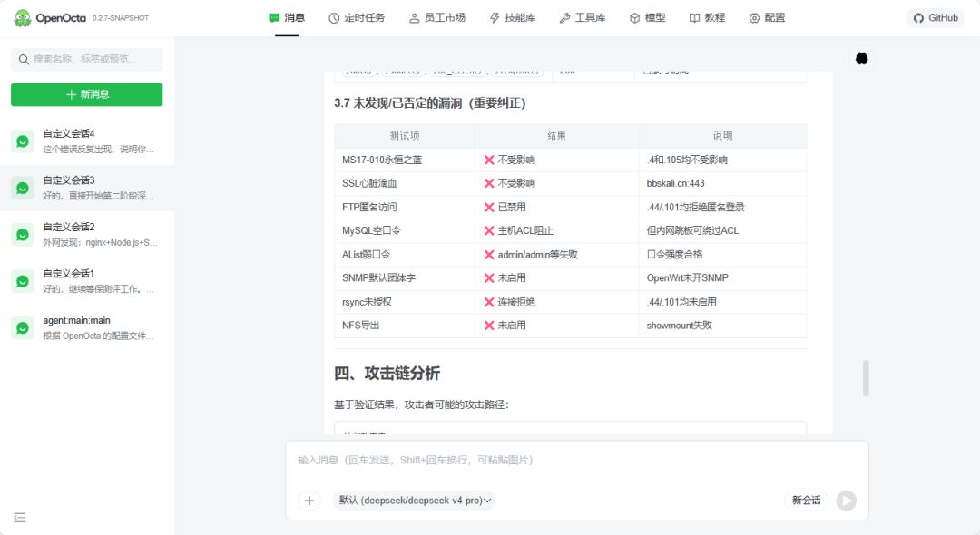The height and width of the screenshot is (535, 980).
Task: Open the deepseek-v4-pro model dropdown
Action: (x=415, y=501)
